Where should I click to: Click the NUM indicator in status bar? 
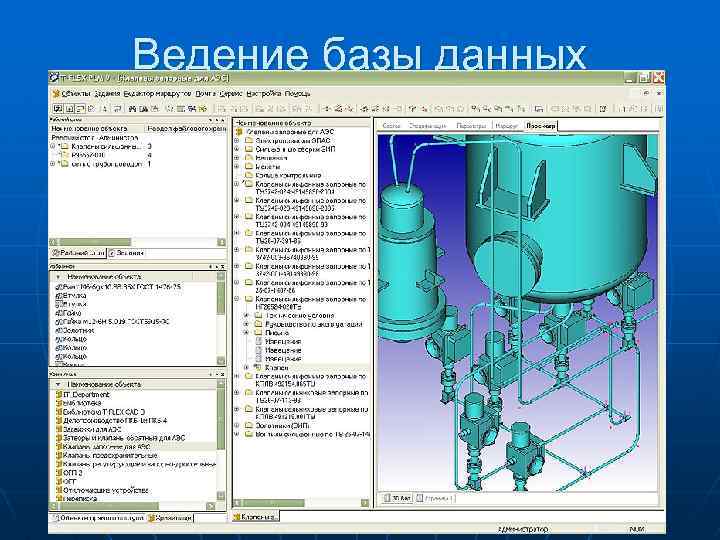[636, 529]
